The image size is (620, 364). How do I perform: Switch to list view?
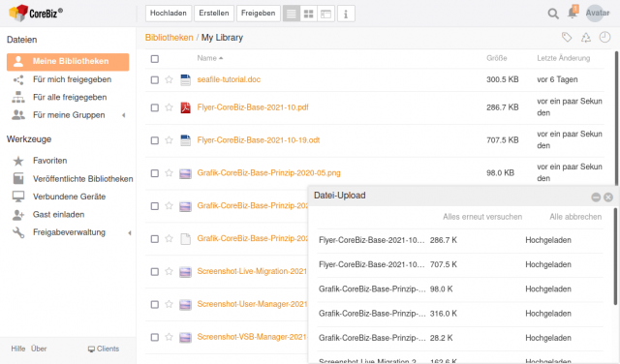[x=291, y=14]
